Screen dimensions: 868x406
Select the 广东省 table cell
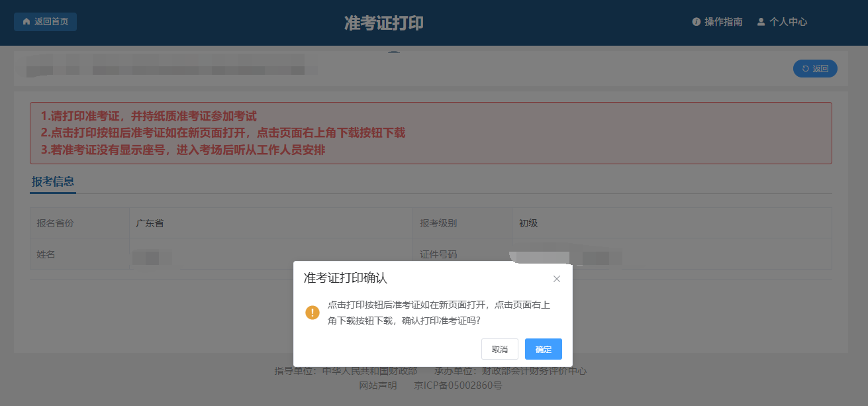(271, 223)
